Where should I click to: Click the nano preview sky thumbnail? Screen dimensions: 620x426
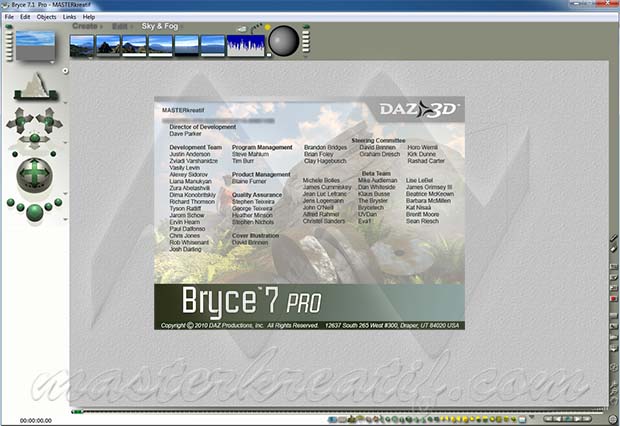point(35,45)
